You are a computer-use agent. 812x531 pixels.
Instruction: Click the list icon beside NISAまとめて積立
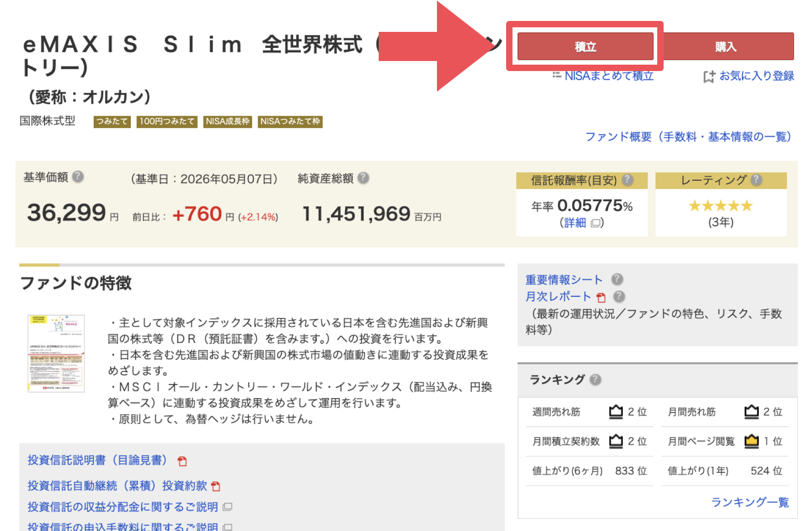click(x=557, y=75)
